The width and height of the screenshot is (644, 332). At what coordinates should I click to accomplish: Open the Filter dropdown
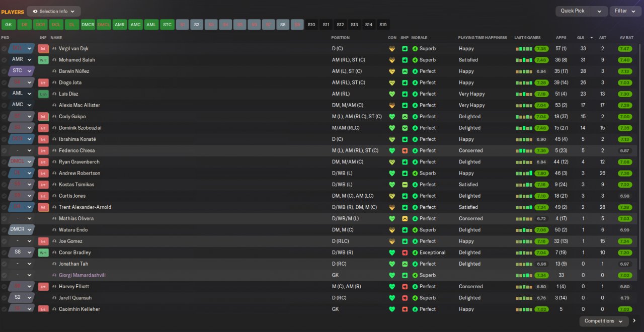[625, 11]
